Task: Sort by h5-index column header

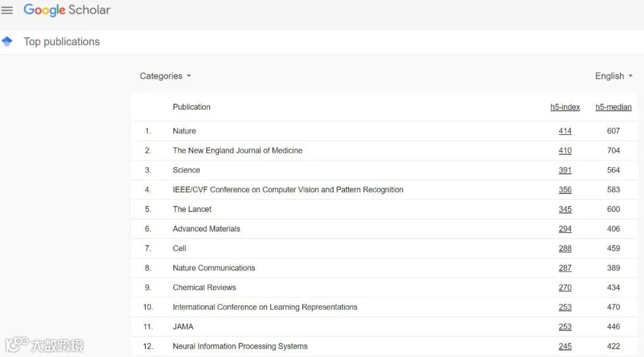Action: coord(565,107)
